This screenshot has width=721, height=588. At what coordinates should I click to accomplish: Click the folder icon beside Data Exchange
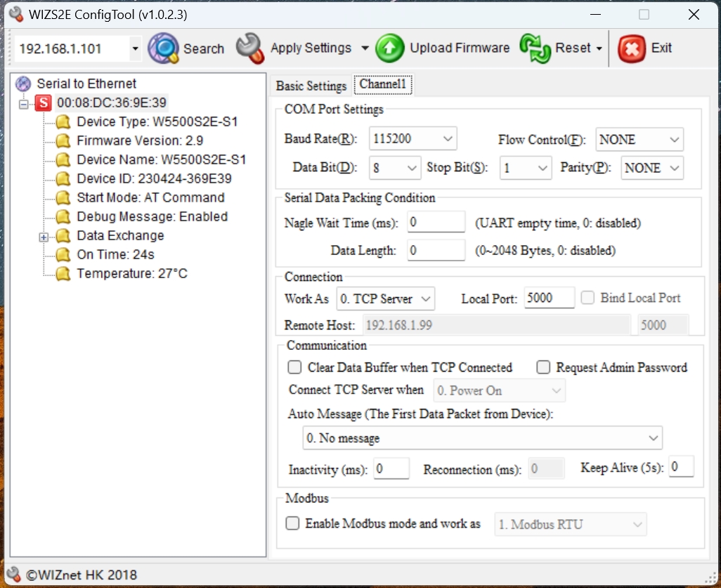[x=63, y=236]
